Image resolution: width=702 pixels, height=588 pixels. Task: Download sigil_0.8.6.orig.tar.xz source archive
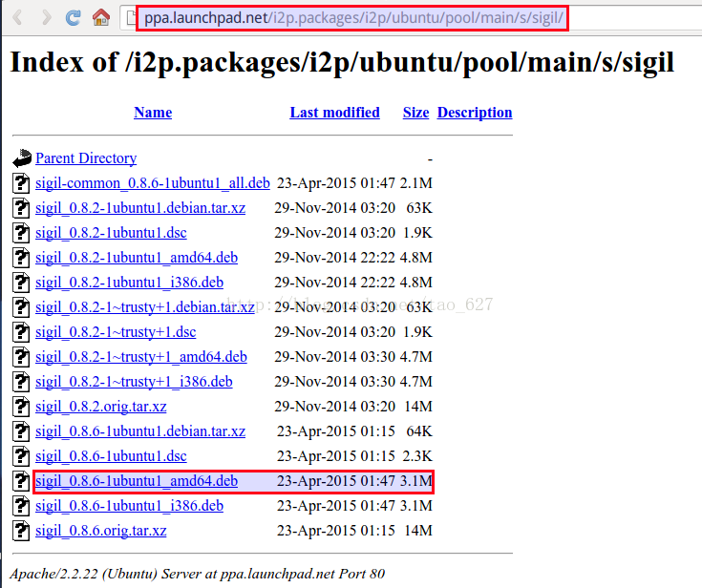pos(100,531)
